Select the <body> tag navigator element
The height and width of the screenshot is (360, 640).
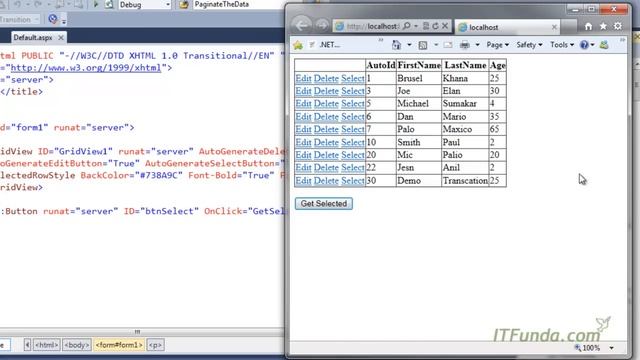pyautogui.click(x=76, y=345)
